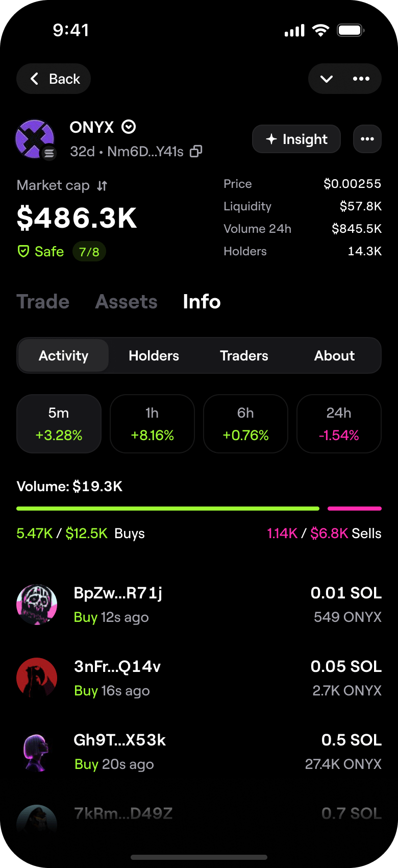Switch to the Trade tab
The height and width of the screenshot is (868, 398).
click(43, 302)
